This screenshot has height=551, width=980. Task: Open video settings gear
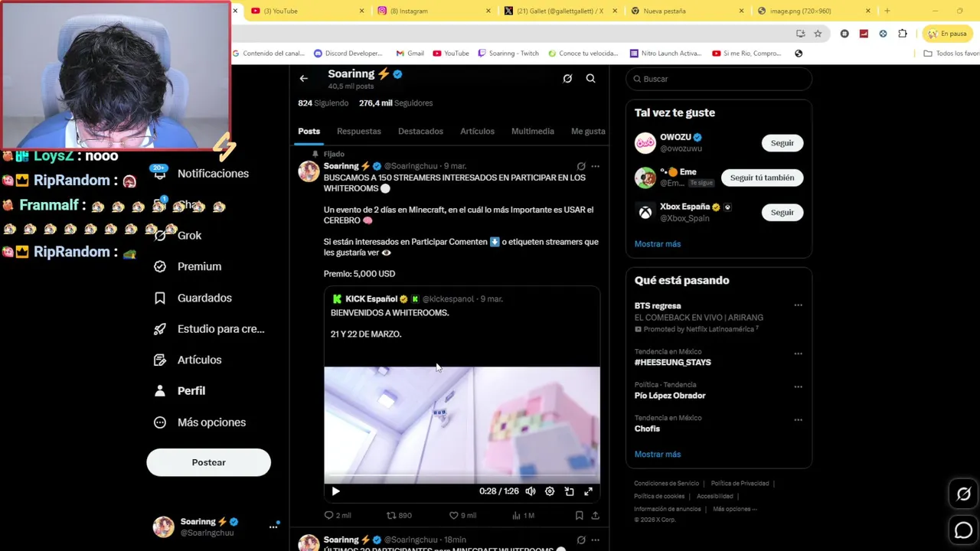point(550,491)
